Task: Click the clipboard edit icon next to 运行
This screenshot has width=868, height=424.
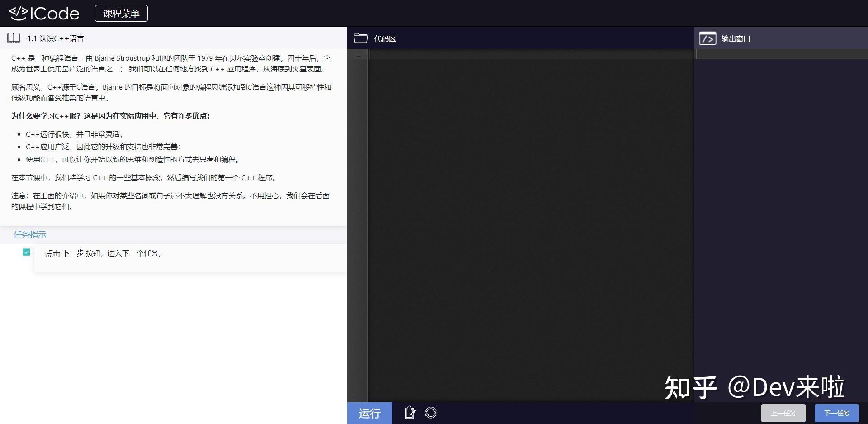Action: tap(410, 413)
